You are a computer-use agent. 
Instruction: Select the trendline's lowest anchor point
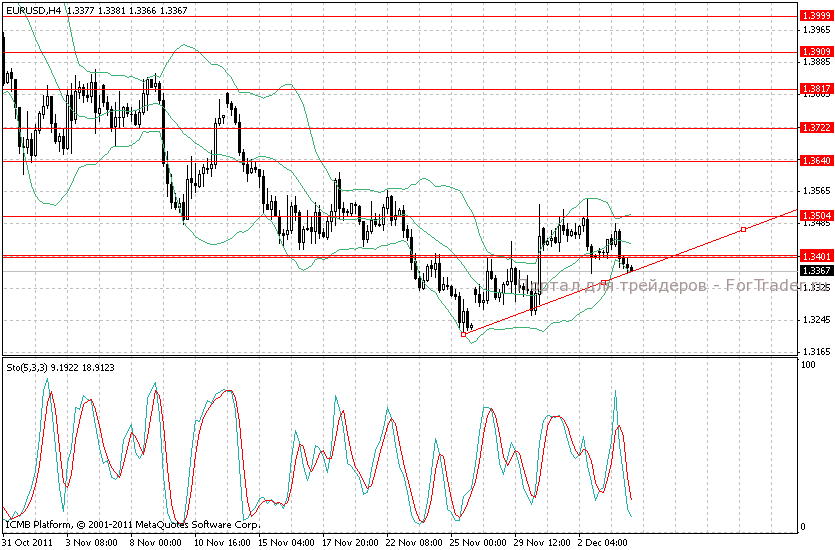point(463,334)
